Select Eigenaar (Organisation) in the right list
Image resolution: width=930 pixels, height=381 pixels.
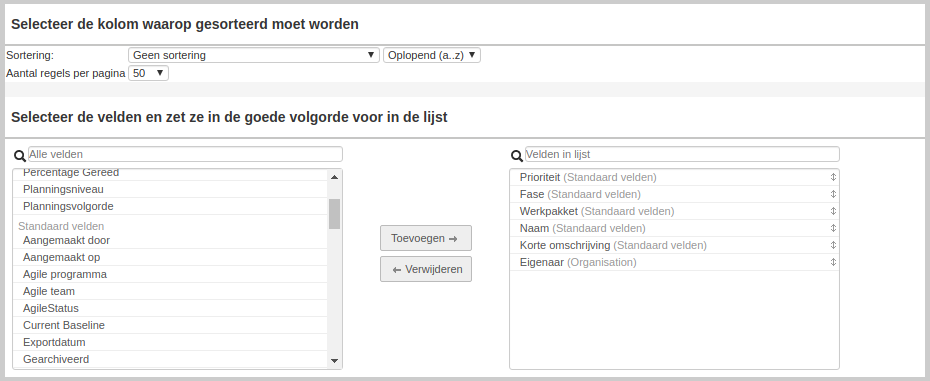pos(674,262)
